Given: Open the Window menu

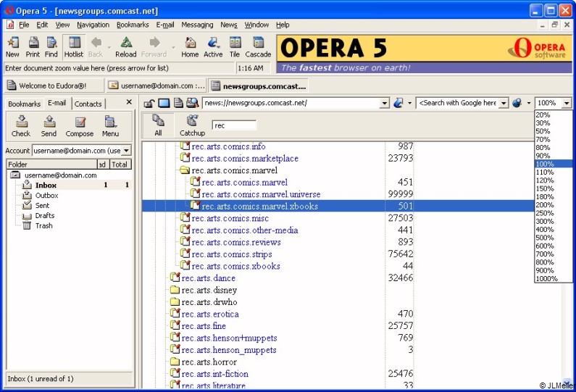Looking at the screenshot, I should (256, 25).
